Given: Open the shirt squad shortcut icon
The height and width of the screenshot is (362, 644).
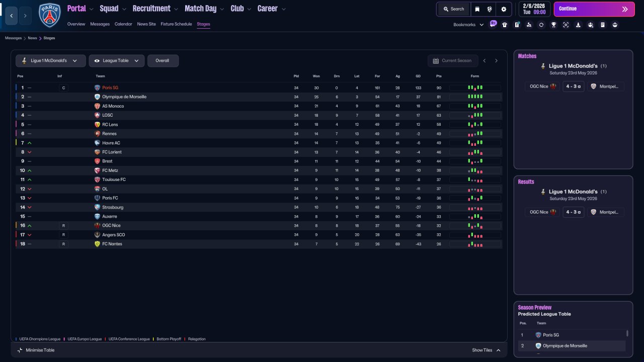Looking at the screenshot, I should pyautogui.click(x=505, y=25).
